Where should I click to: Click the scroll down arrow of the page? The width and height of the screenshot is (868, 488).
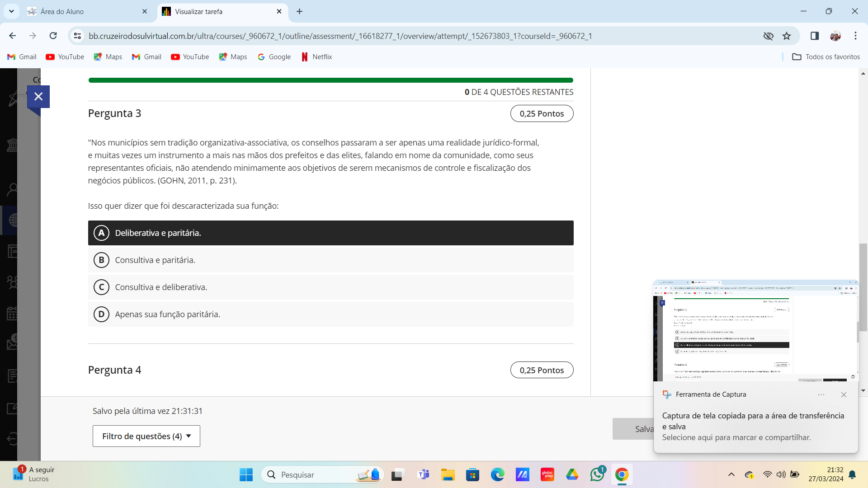[x=863, y=390]
